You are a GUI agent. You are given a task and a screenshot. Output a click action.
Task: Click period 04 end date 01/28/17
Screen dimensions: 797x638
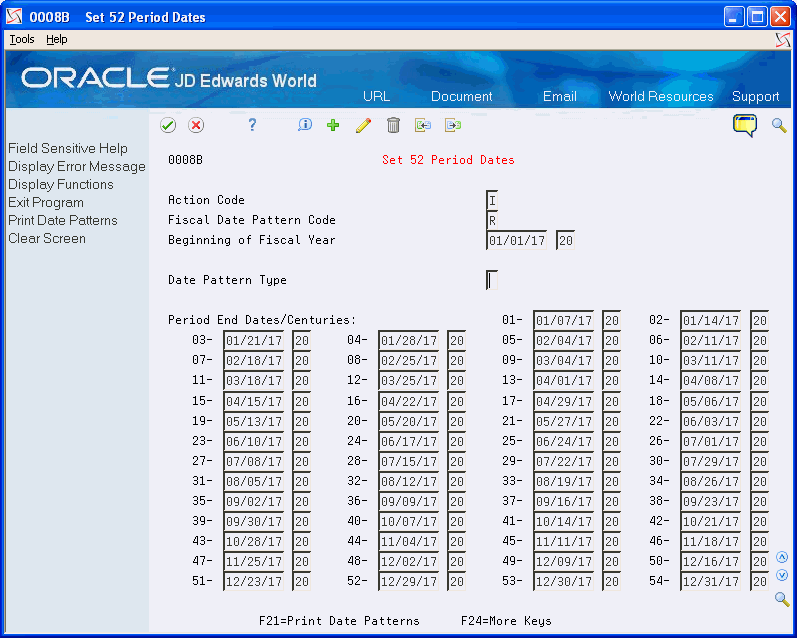pos(409,341)
